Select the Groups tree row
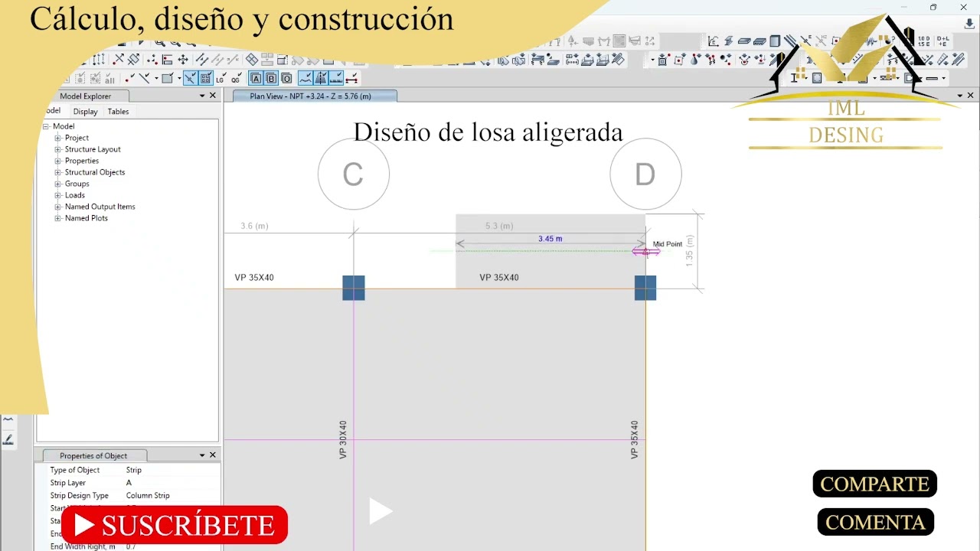The width and height of the screenshot is (980, 551). click(x=77, y=184)
